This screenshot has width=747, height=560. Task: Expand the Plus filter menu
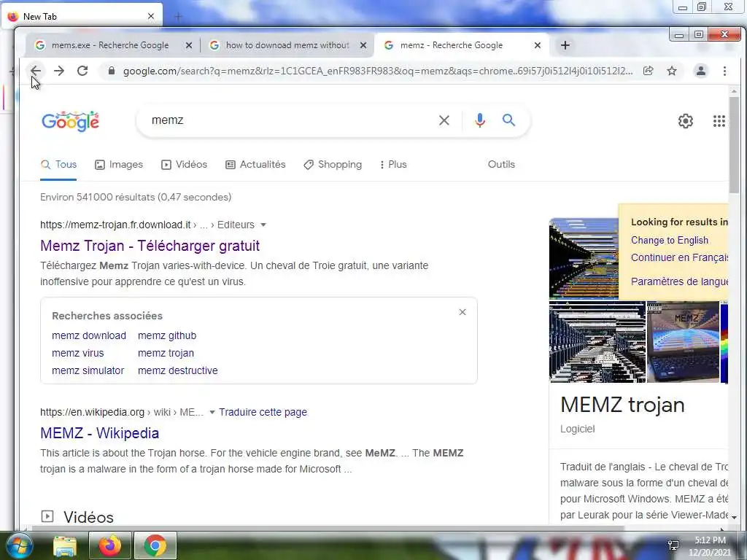[x=393, y=165]
